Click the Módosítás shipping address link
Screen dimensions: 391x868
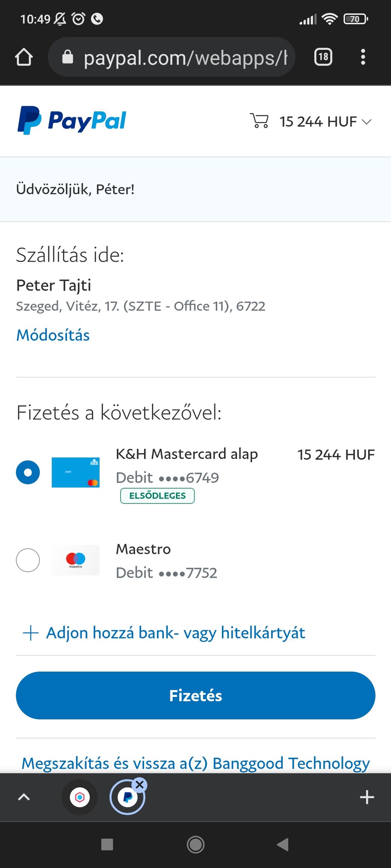[53, 335]
